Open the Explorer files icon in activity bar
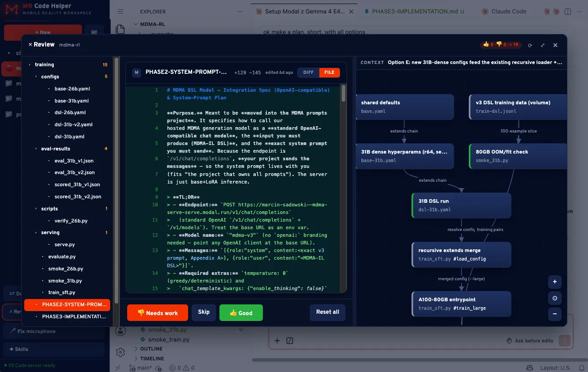588x372 pixels. [120, 30]
